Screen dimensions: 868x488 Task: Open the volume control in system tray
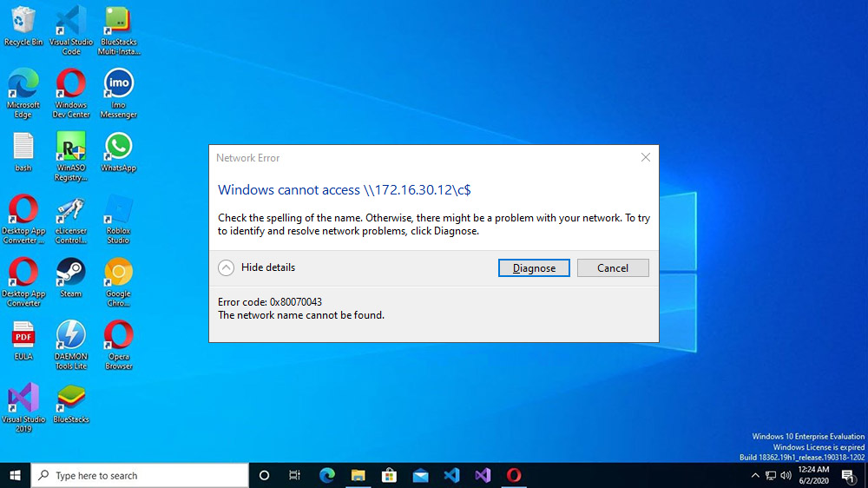[786, 475]
